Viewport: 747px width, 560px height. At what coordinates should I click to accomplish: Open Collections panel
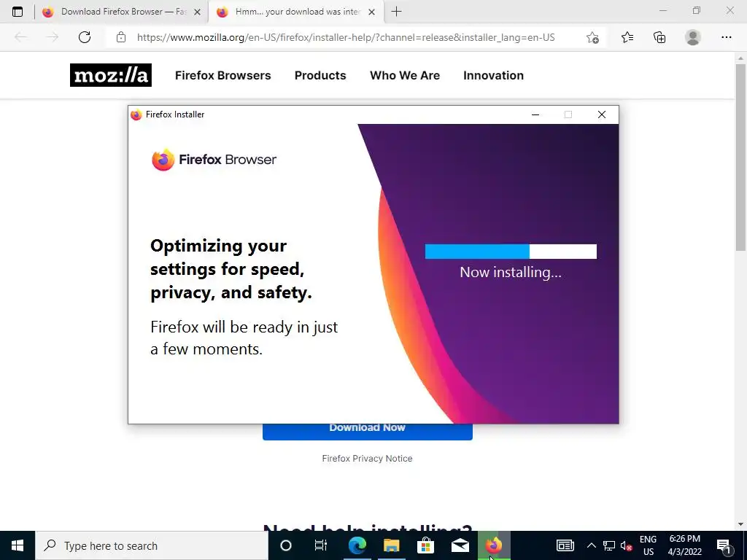point(659,37)
